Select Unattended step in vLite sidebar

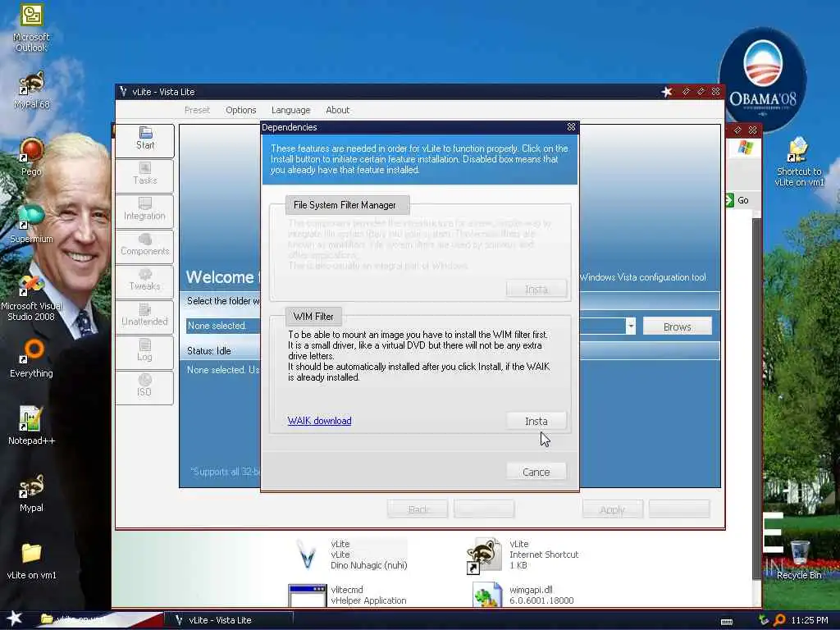tap(144, 317)
